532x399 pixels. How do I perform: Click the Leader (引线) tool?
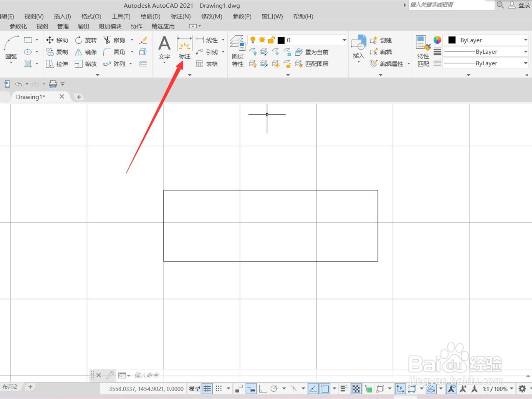click(207, 52)
